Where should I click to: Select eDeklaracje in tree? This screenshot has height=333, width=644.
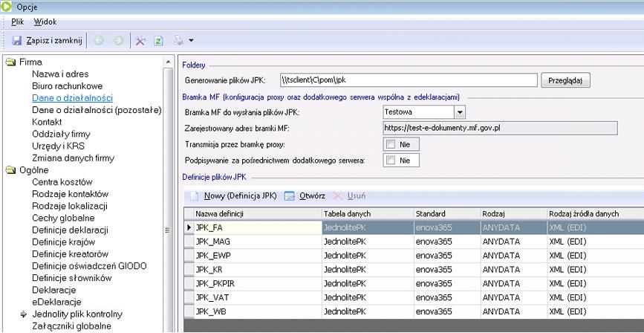56,303
